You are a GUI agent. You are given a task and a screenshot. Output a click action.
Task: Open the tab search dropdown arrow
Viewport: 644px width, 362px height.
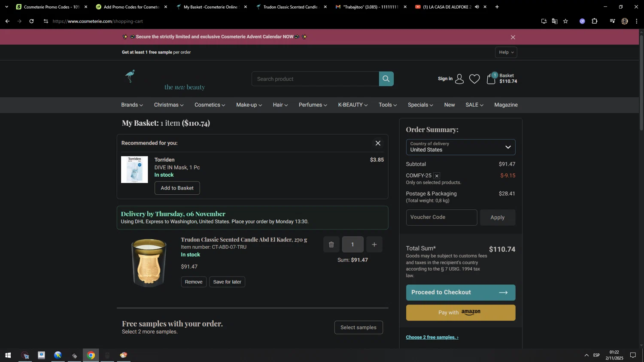(6, 7)
